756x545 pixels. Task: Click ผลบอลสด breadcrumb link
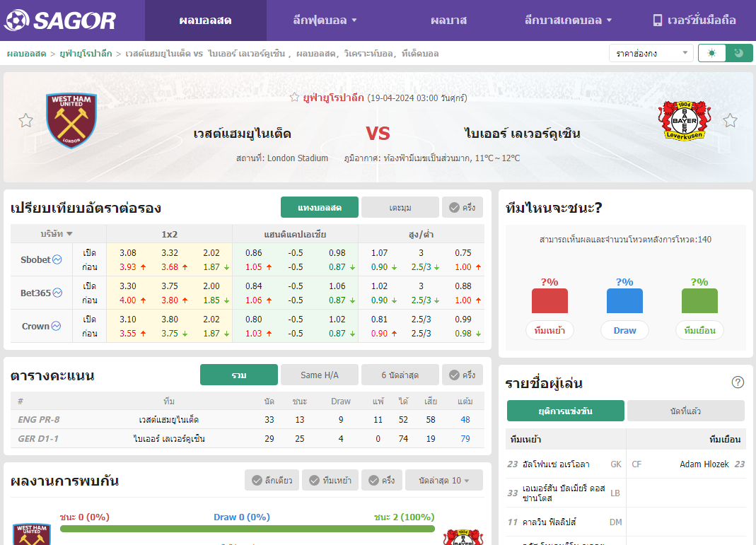pos(26,54)
